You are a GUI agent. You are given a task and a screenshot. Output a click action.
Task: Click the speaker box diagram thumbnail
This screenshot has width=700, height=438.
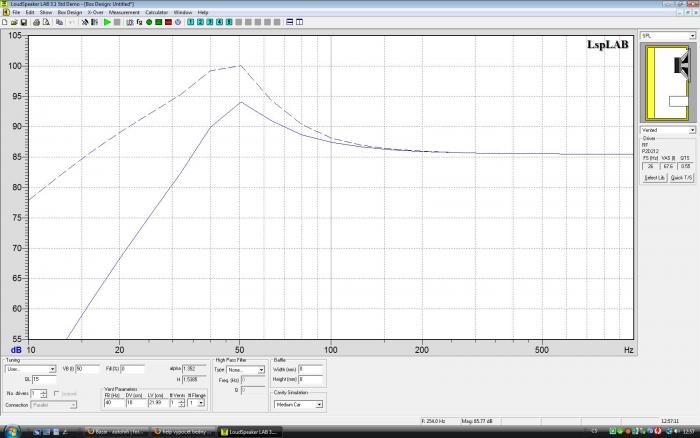[667, 82]
